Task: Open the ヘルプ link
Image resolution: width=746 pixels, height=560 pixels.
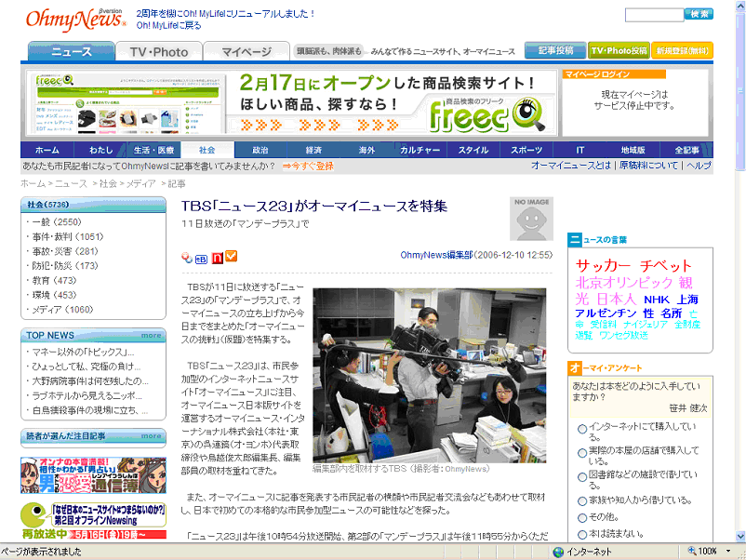Action: pyautogui.click(x=699, y=165)
